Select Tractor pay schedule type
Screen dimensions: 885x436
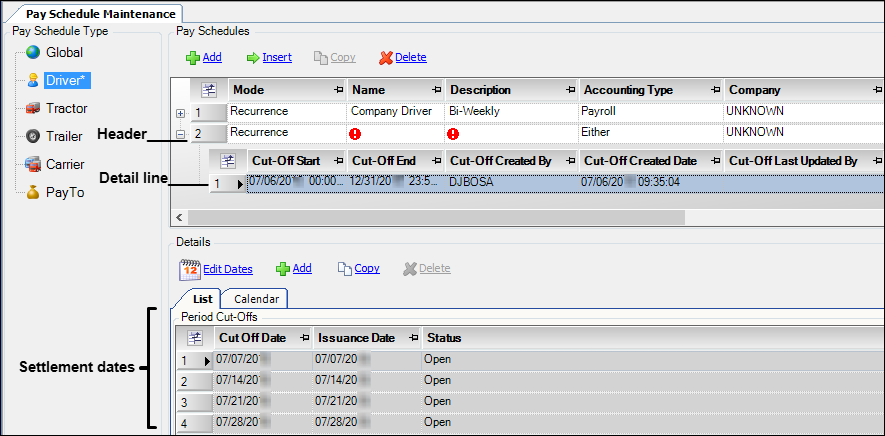coord(67,108)
